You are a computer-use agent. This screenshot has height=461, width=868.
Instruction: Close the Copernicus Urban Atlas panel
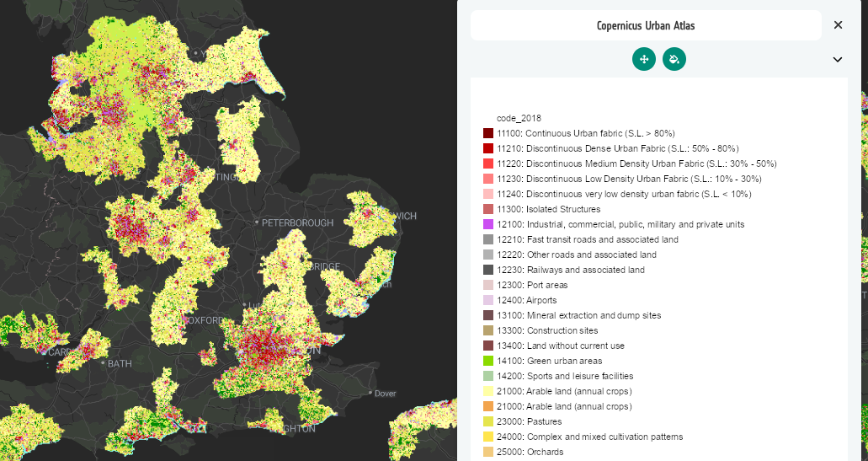click(x=838, y=25)
